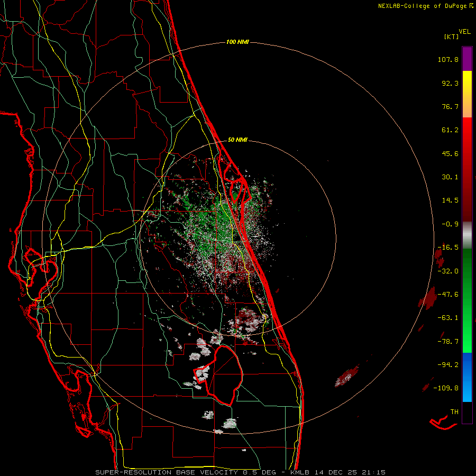Viewport: 476px width, 476px height.
Task: Click the 45.6 velocity scale value
Action: click(x=450, y=153)
